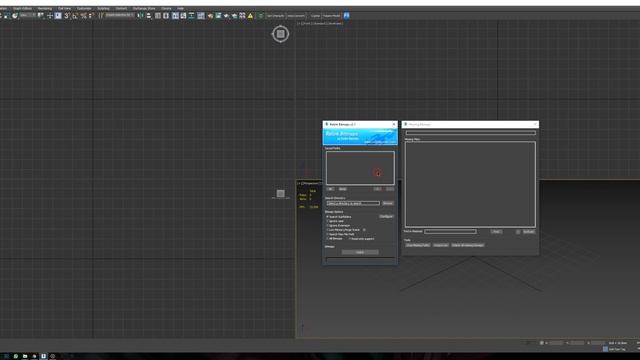Toggle the Ignore Extension checkbox
This screenshot has width=640, height=360.
(x=327, y=225)
